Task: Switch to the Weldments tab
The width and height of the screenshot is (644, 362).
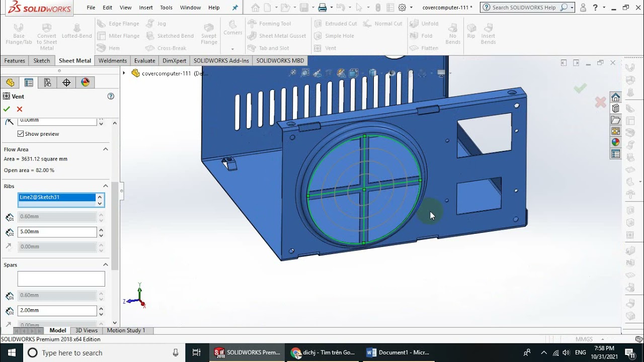Action: click(x=113, y=60)
